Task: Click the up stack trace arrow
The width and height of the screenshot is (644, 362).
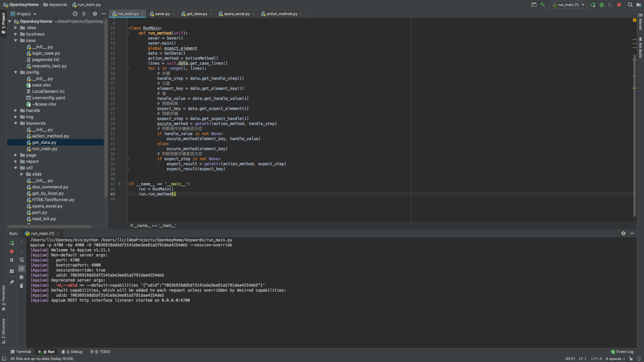Action: (21, 242)
